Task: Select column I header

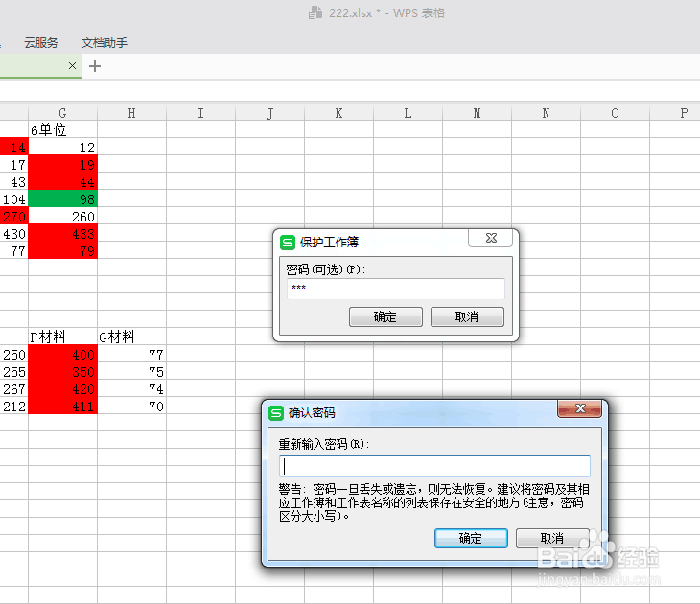Action: tap(201, 113)
